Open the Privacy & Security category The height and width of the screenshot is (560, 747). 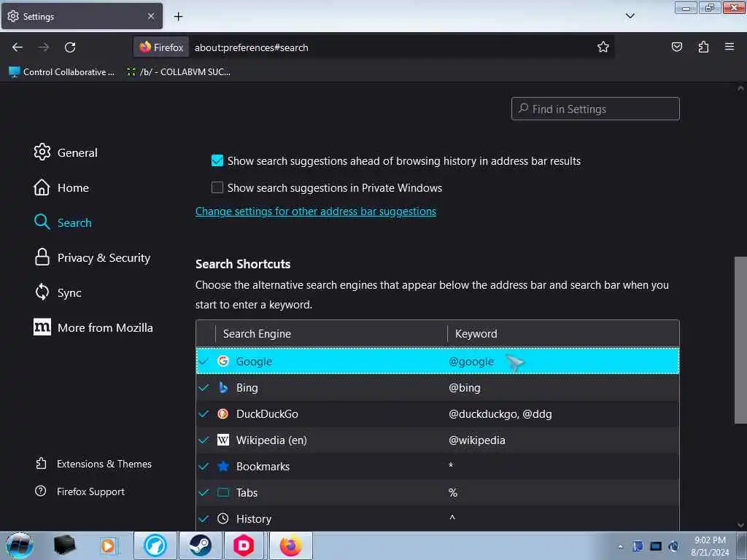coord(92,257)
